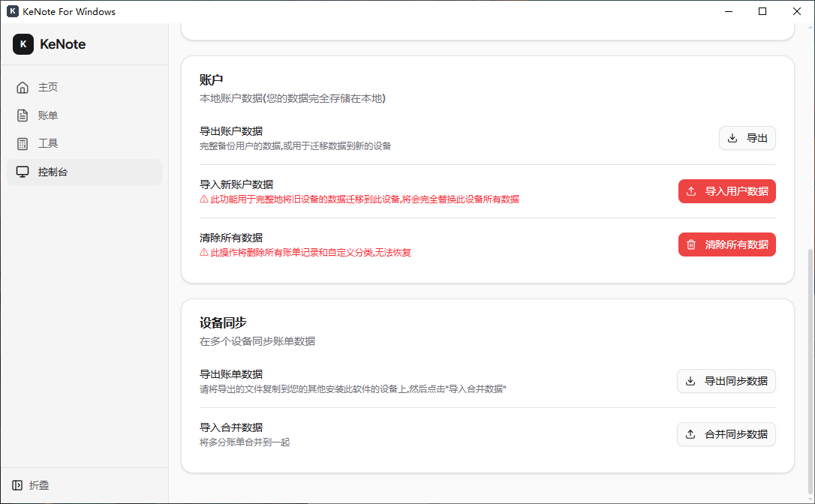The height and width of the screenshot is (504, 815).
Task: Click the KeNote logo icon in sidebar
Action: tap(23, 44)
